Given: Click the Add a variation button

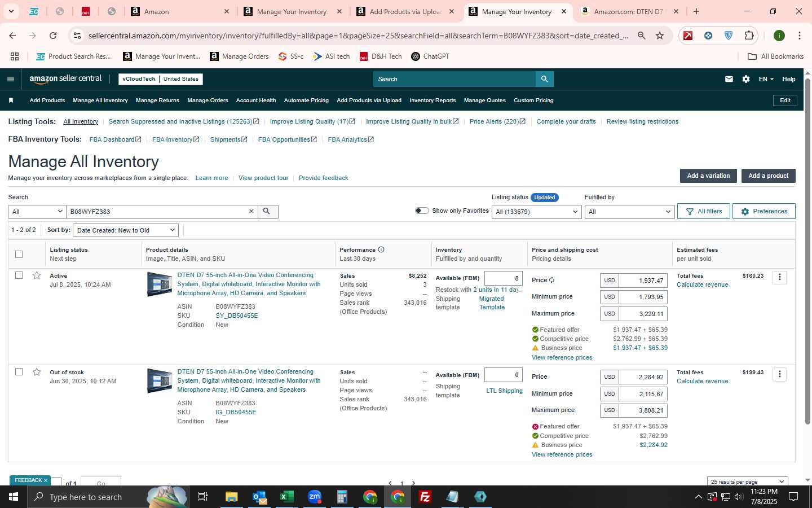Looking at the screenshot, I should click(x=708, y=176).
